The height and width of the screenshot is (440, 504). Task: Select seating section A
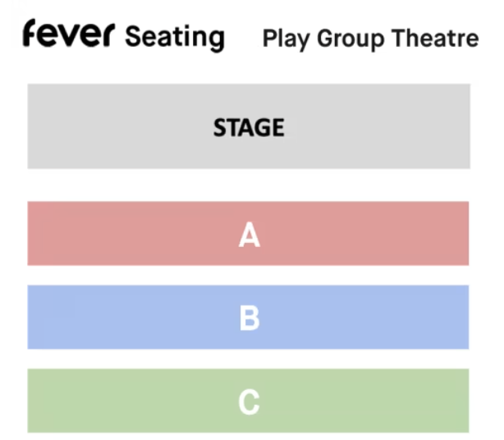[x=248, y=234]
